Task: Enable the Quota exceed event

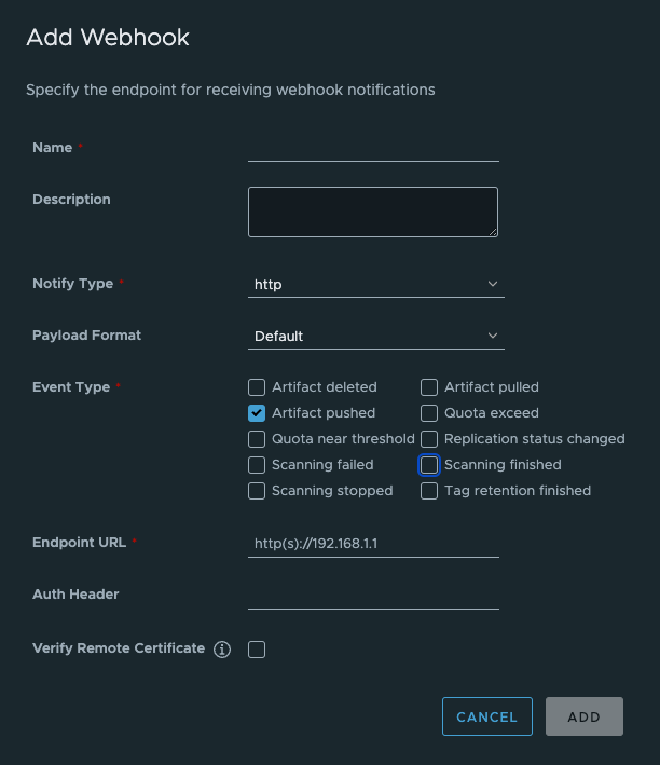Action: click(x=430, y=414)
